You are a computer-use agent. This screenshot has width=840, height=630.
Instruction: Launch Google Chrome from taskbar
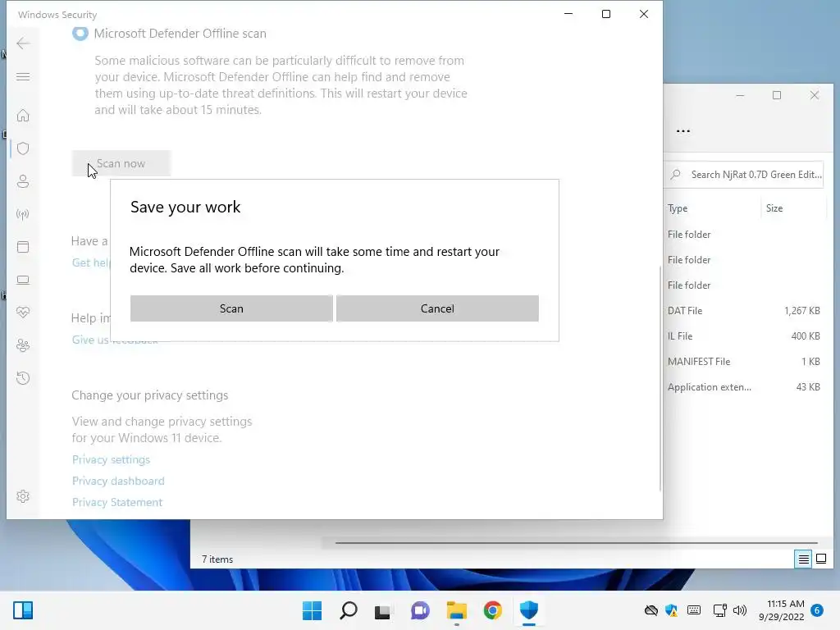pyautogui.click(x=492, y=610)
